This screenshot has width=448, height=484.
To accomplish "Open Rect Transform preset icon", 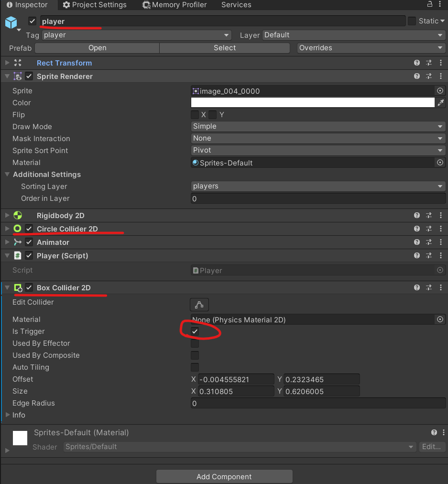I will coord(429,63).
